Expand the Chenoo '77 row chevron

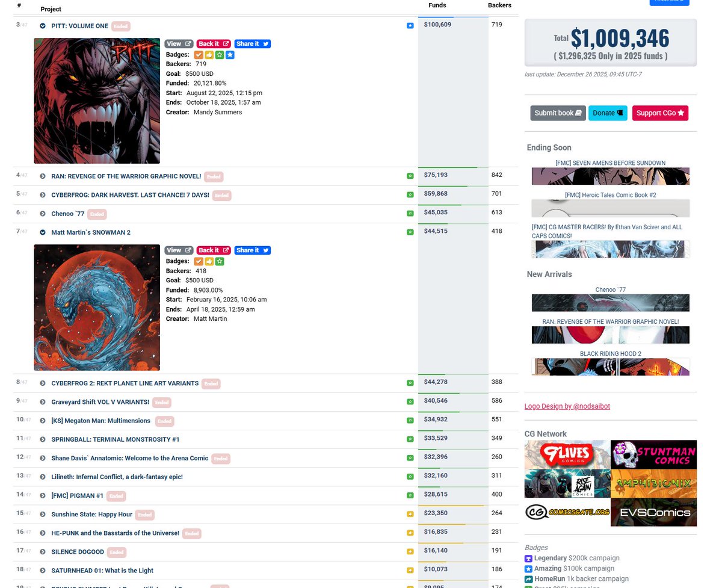tap(43, 214)
